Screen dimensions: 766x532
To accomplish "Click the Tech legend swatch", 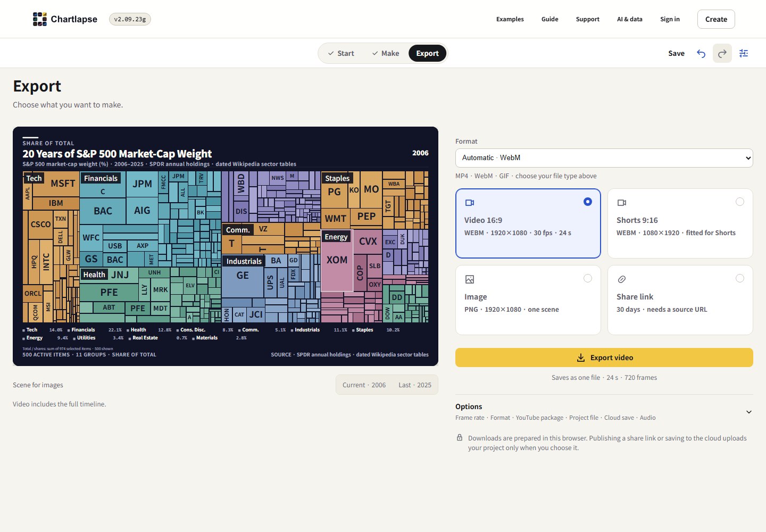I will coord(24,330).
